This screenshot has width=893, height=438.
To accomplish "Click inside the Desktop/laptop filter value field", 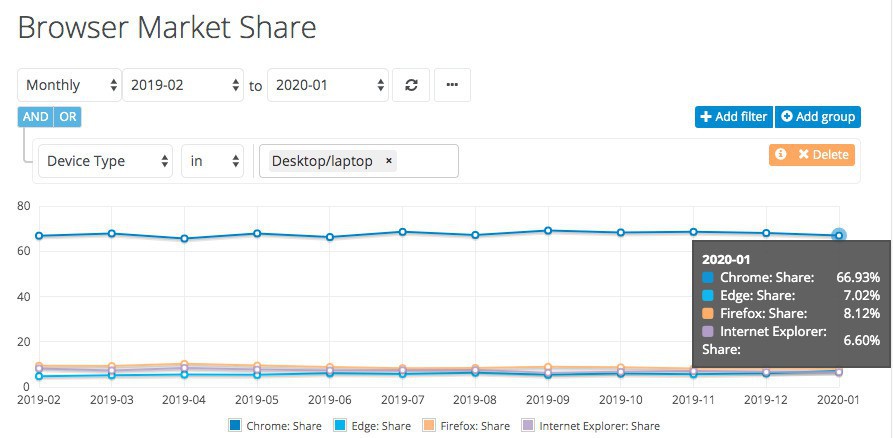I will (427, 161).
